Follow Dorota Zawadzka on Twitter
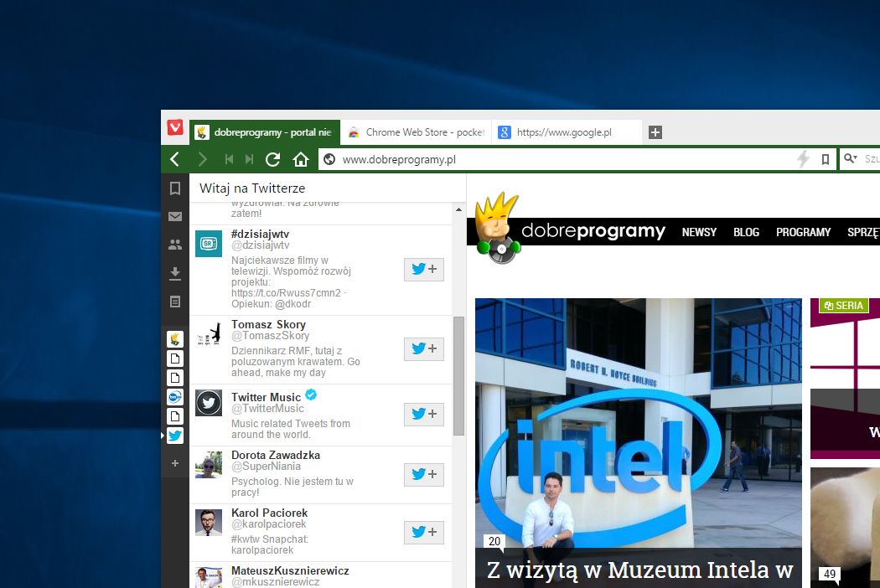This screenshot has height=588, width=880. click(424, 475)
